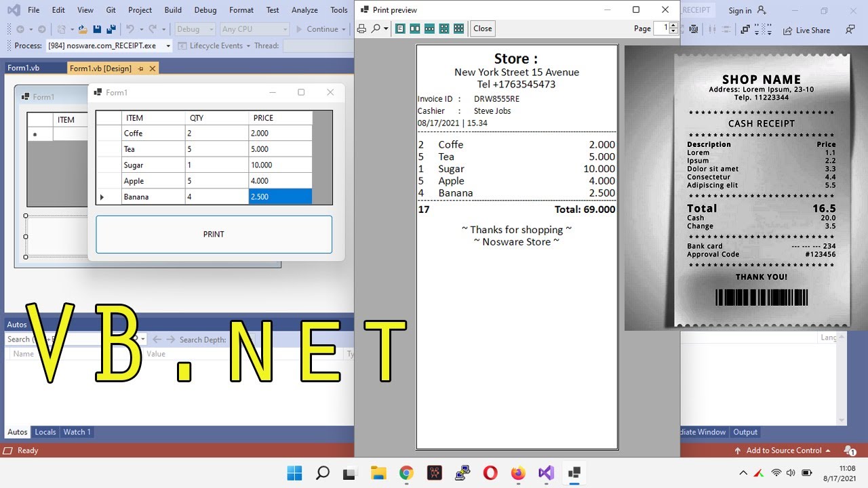Open the Format menu
Screen dimensions: 868x488
point(241,10)
